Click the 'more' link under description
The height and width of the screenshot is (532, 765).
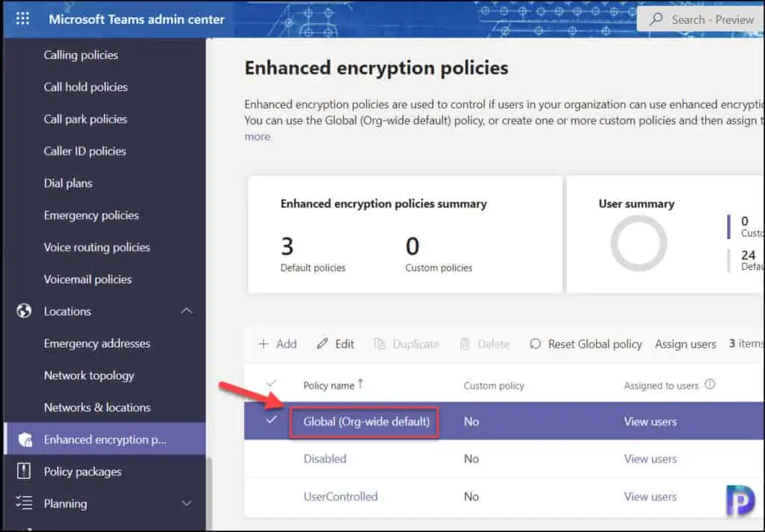(257, 137)
